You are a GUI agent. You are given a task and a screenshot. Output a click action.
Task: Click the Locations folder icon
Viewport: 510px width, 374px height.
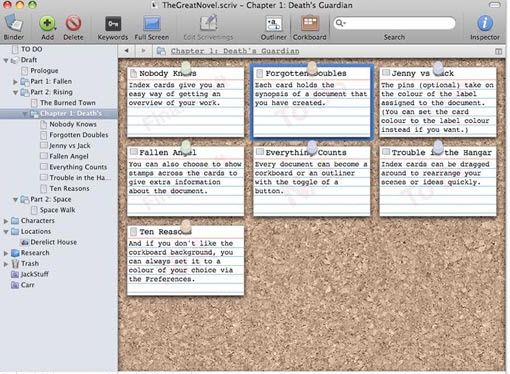point(15,231)
